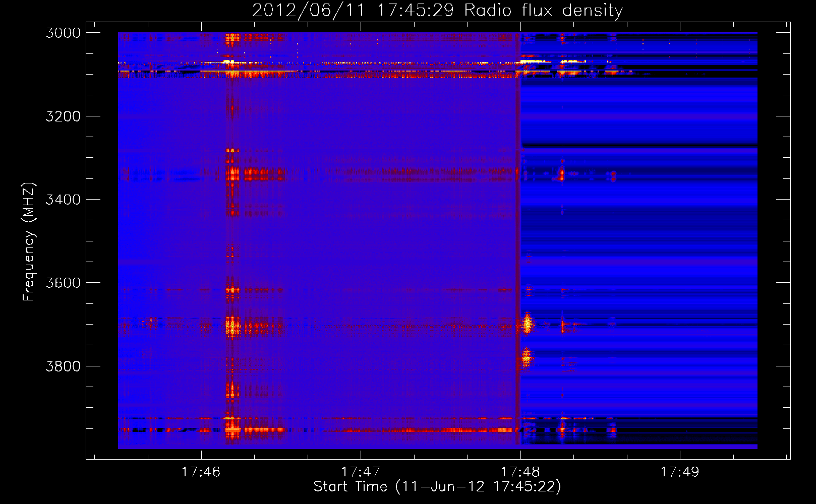
Task: Click the plot title '2012/06/11 17:45:29 Radio flux density'
Action: 437,11
